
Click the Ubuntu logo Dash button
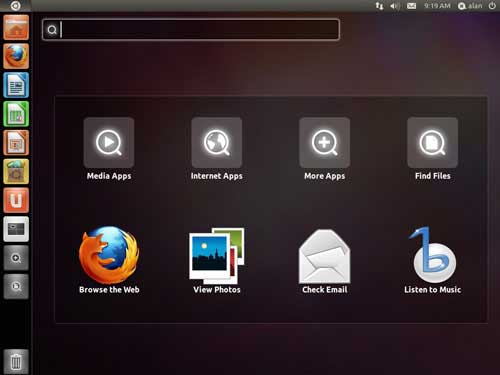coord(15,5)
